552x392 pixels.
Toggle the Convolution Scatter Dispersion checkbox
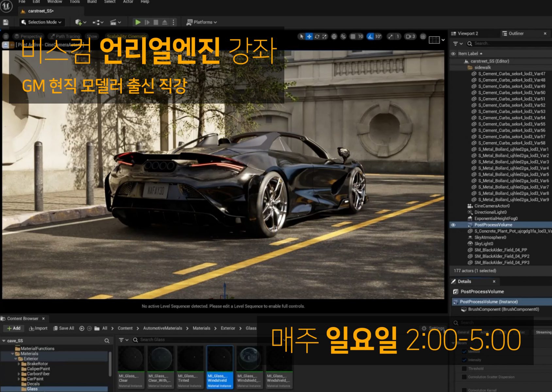[x=464, y=377]
